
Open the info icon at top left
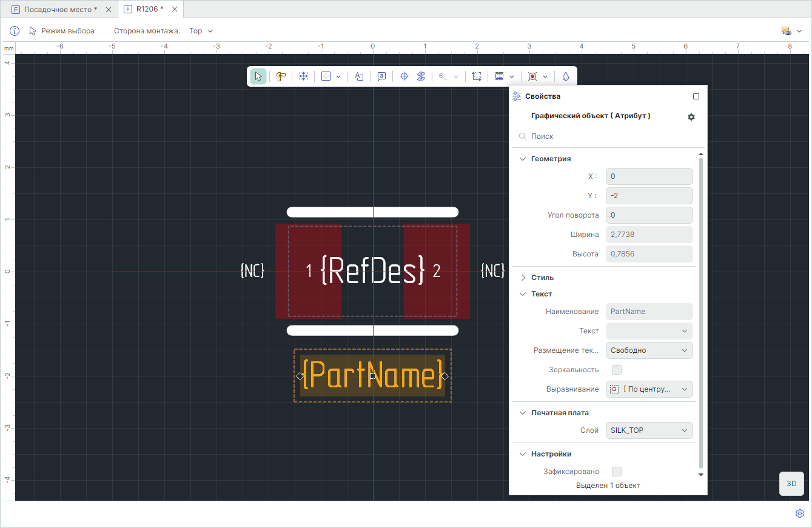(15, 31)
